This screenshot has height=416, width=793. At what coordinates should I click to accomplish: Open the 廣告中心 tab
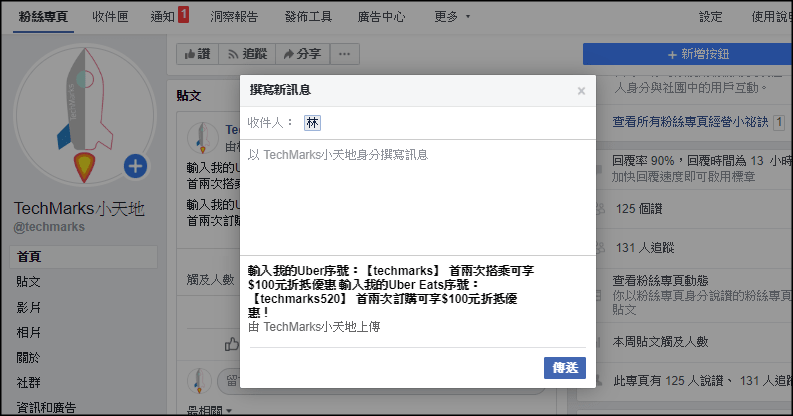tap(381, 17)
